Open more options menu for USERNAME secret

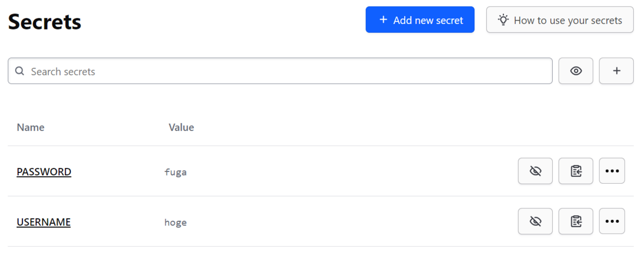point(612,221)
